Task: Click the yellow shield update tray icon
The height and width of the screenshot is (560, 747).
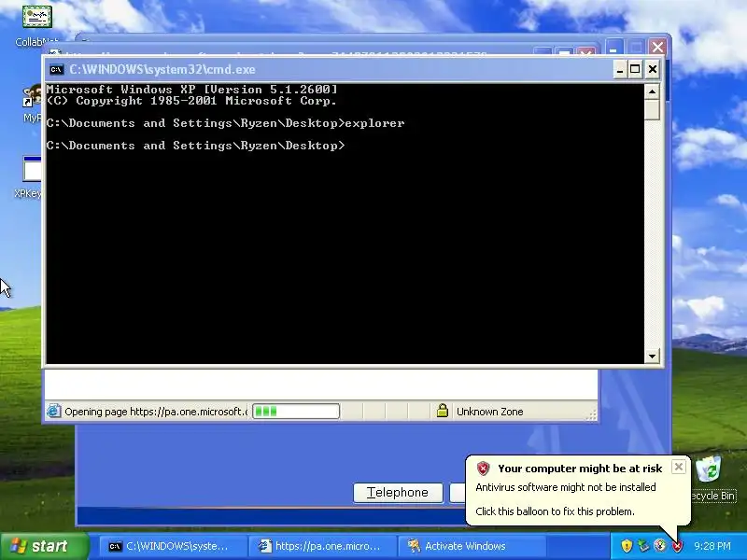Action: (627, 546)
